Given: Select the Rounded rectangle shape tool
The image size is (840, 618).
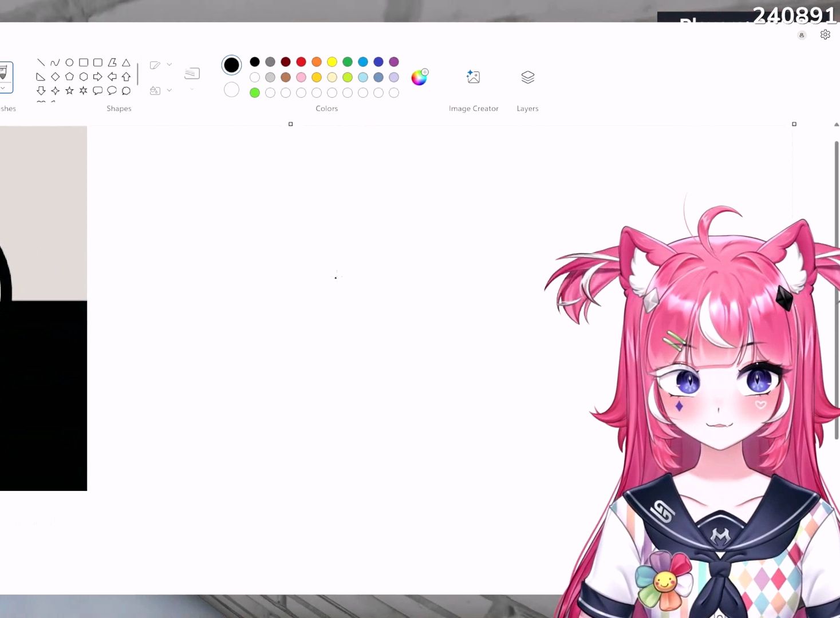Looking at the screenshot, I should pyautogui.click(x=98, y=62).
